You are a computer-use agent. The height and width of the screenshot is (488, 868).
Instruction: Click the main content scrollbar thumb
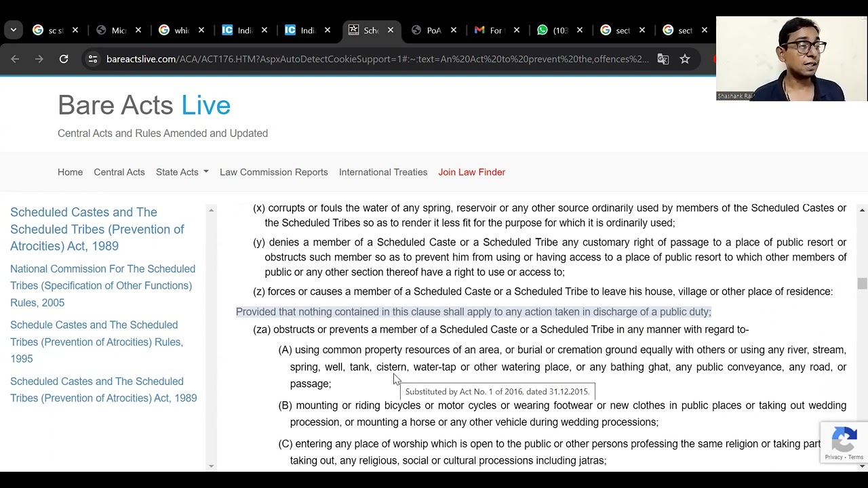click(x=862, y=283)
